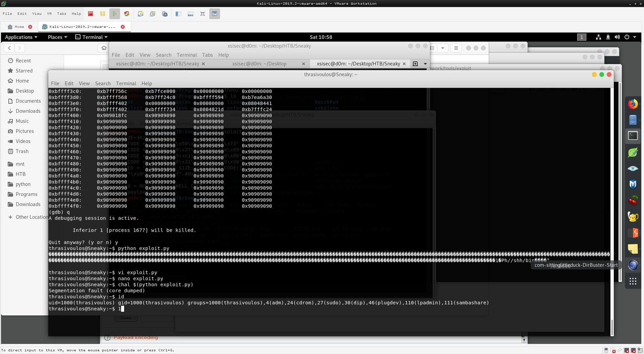Click the Payload Encoding help link
The height and width of the screenshot is (354, 644).
click(x=136, y=338)
